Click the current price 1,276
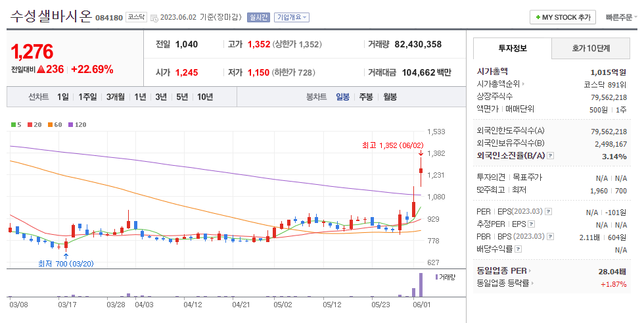 pos(32,52)
